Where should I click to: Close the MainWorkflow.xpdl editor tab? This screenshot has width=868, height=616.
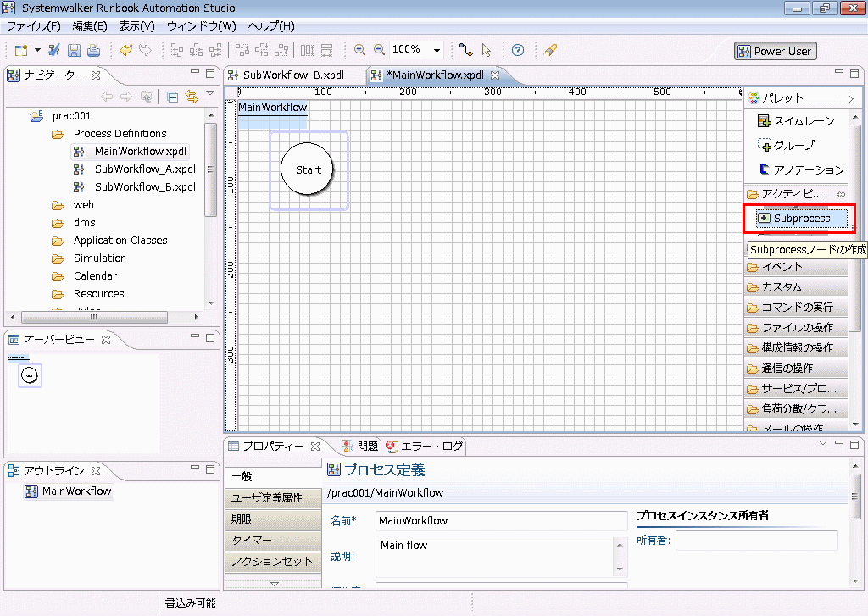pos(495,75)
